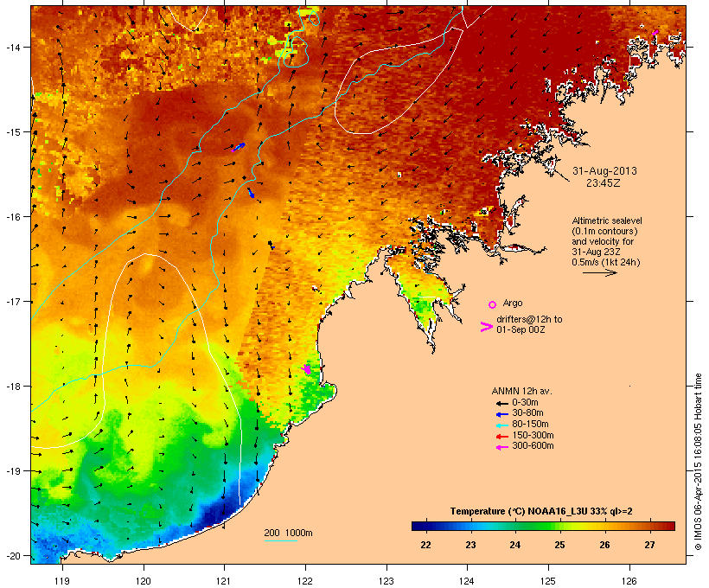The width and height of the screenshot is (709, 588).
Task: Click latitude axis label -14
Action: click(13, 47)
